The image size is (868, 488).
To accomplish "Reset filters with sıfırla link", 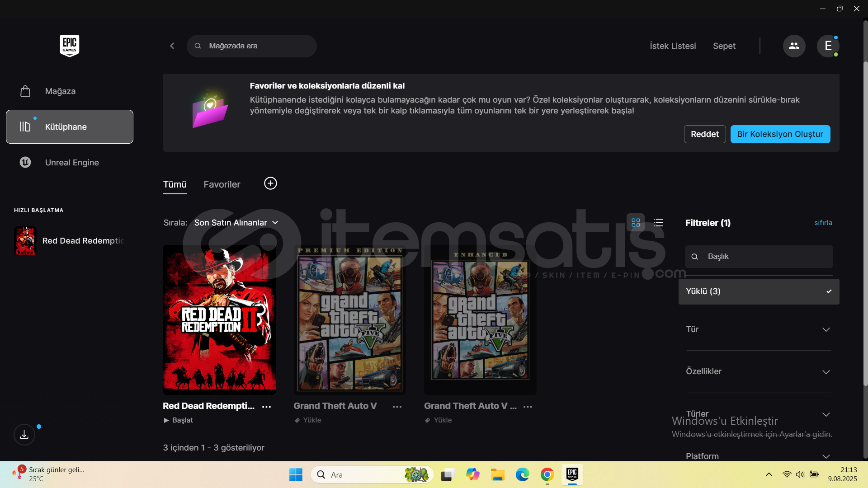I will 823,223.
